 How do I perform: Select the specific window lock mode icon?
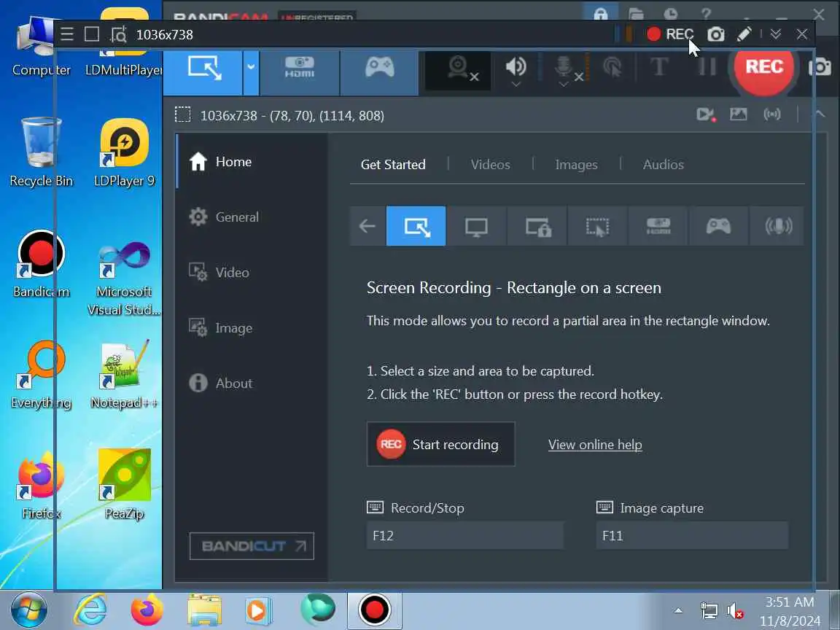[537, 226]
